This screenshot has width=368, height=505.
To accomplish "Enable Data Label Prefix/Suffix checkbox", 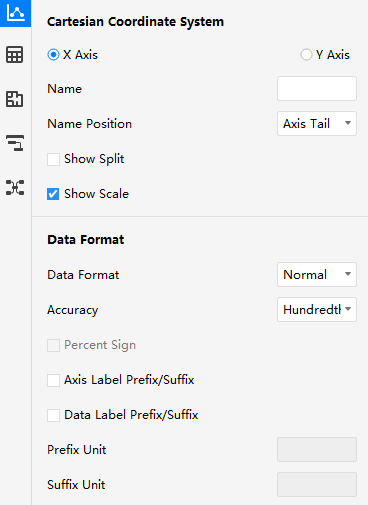I will (x=53, y=415).
